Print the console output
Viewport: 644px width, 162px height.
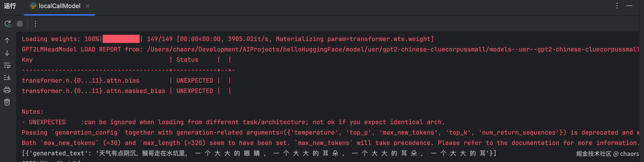coord(7,90)
